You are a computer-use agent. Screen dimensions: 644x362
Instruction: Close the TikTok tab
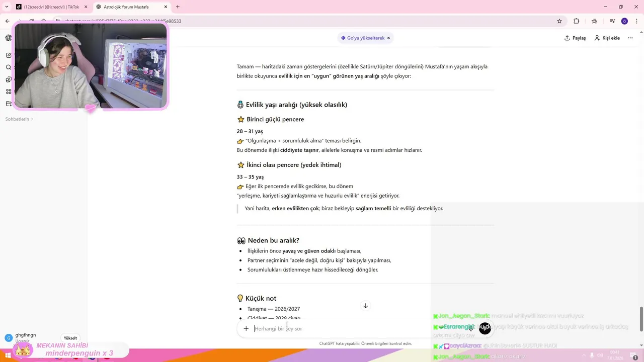point(86,7)
